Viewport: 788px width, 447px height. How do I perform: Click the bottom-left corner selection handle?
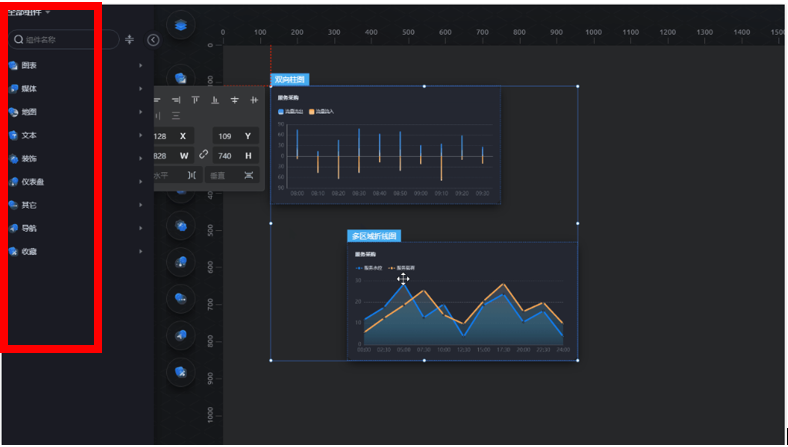pyautogui.click(x=271, y=360)
